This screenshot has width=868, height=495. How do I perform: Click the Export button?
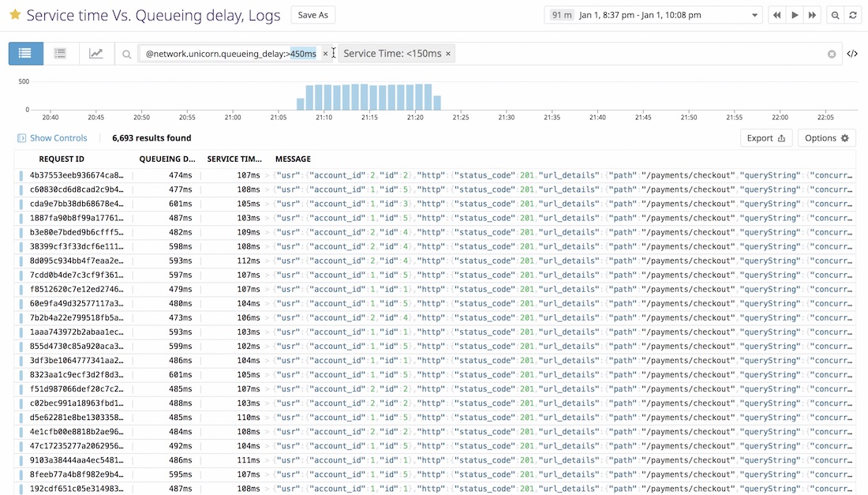[765, 137]
